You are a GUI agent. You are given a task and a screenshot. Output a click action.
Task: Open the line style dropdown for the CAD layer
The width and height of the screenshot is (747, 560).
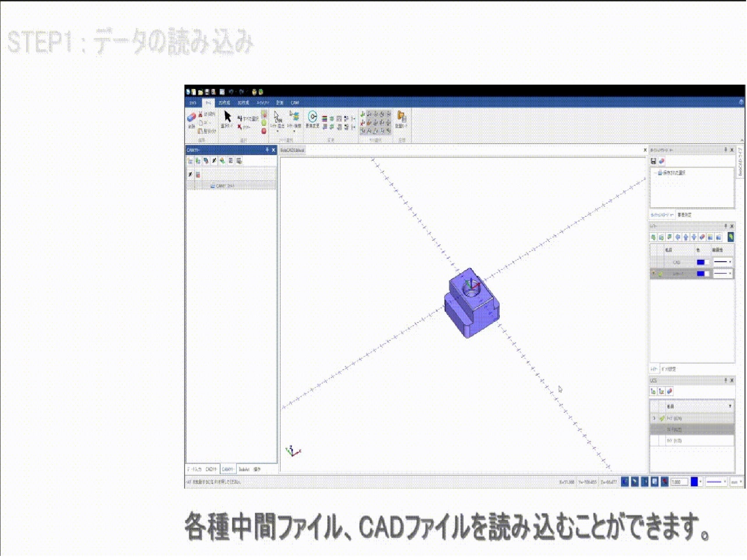coord(730,262)
